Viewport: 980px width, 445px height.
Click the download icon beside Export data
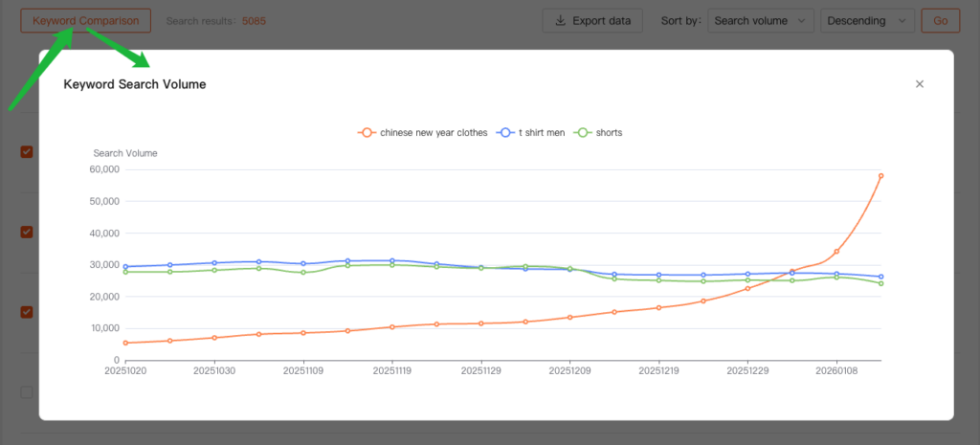(x=561, y=20)
